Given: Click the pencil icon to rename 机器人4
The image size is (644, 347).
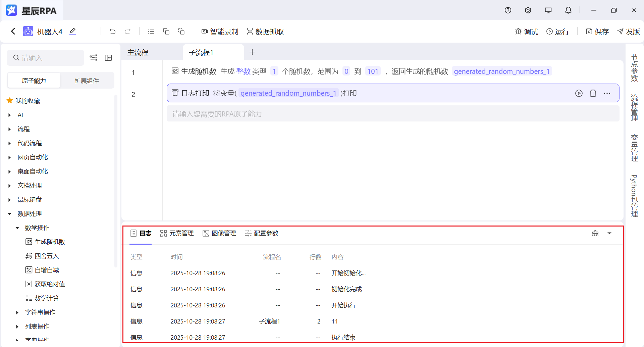Looking at the screenshot, I should click(x=72, y=32).
